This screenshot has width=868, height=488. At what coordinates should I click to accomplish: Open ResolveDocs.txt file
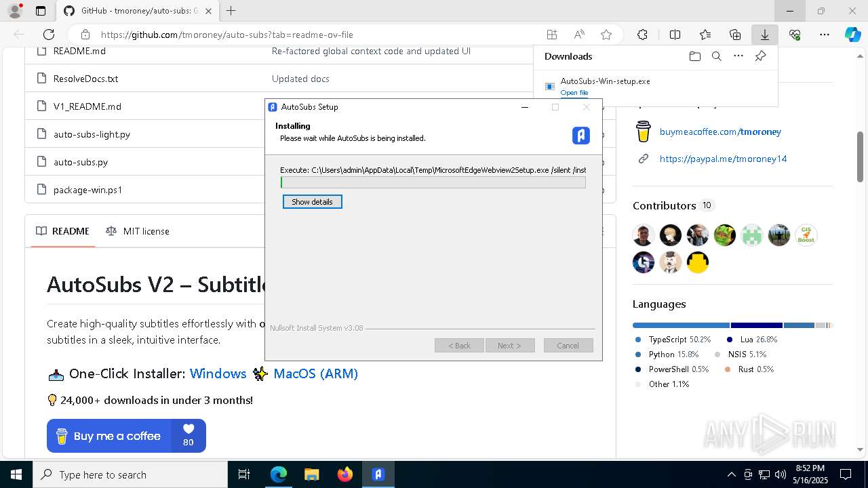pos(85,79)
